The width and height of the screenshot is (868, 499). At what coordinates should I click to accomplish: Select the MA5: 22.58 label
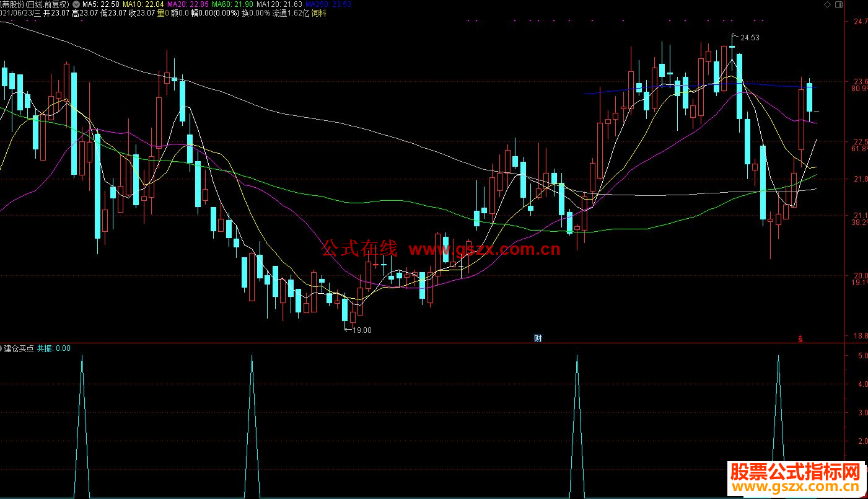101,4
